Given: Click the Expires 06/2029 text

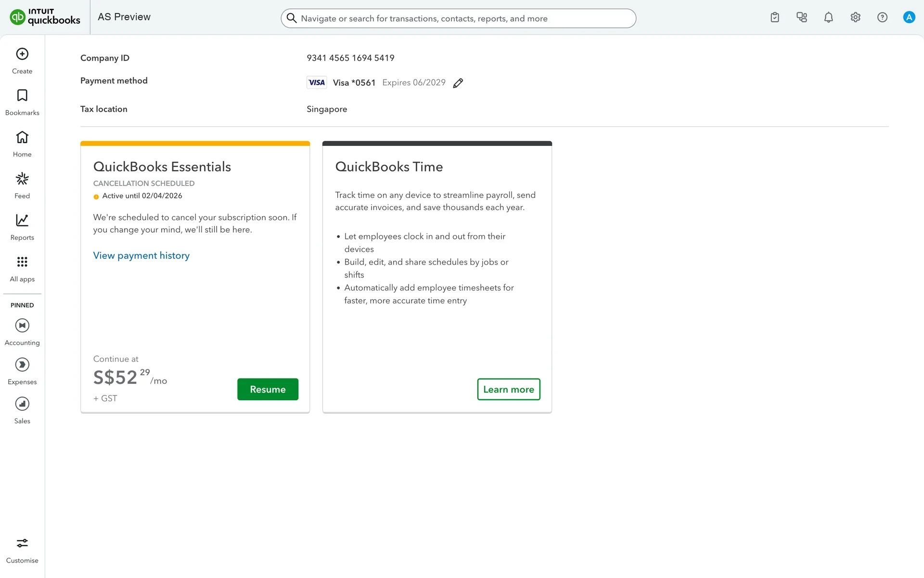Looking at the screenshot, I should coord(414,82).
